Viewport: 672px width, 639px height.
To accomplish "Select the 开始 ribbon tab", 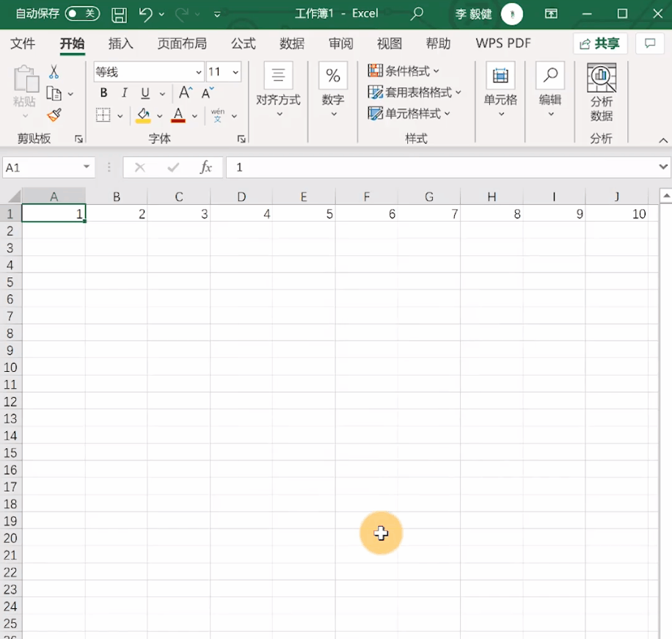I will click(x=72, y=43).
